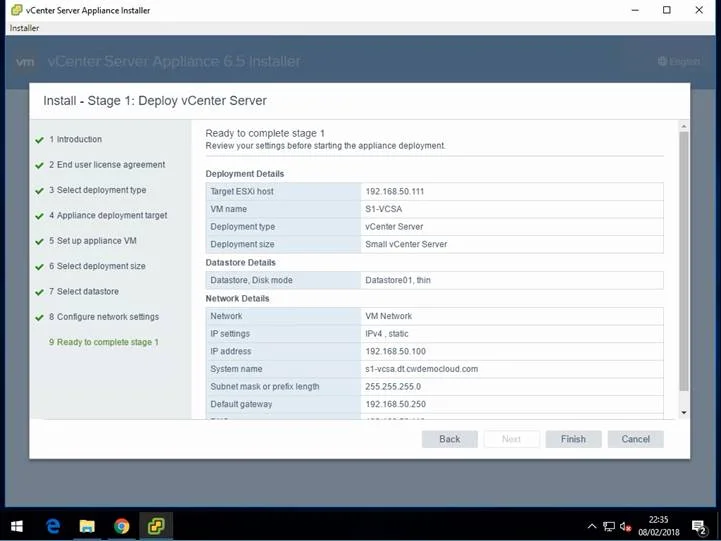
Task: Open the Windows Start menu
Action: pyautogui.click(x=17, y=526)
